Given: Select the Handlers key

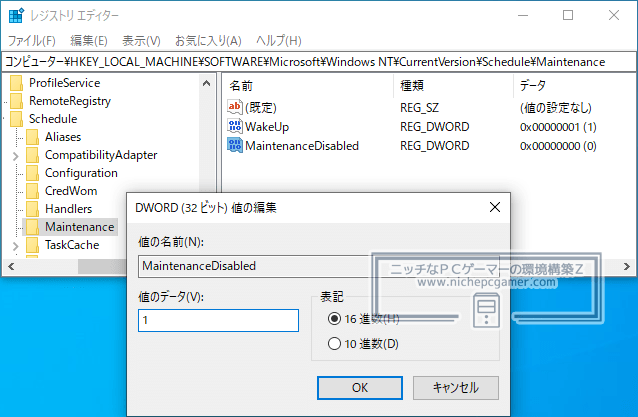Looking at the screenshot, I should pyautogui.click(x=69, y=209).
